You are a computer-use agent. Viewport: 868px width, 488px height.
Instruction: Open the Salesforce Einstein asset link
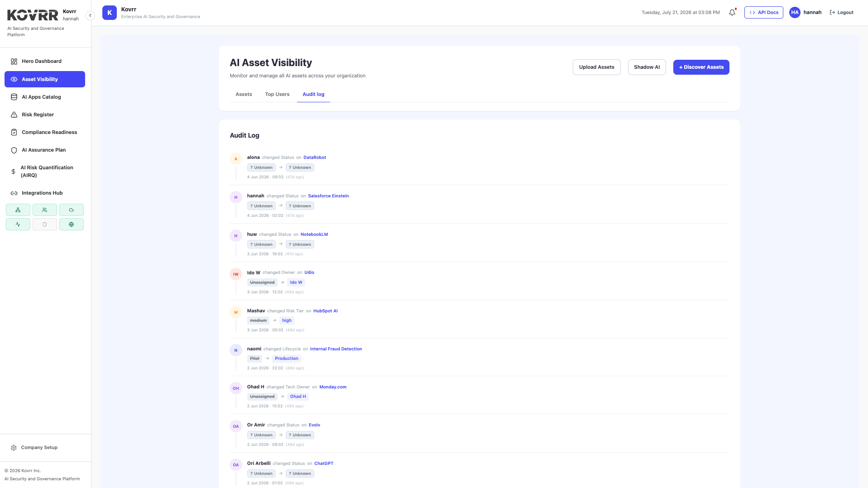(x=328, y=196)
